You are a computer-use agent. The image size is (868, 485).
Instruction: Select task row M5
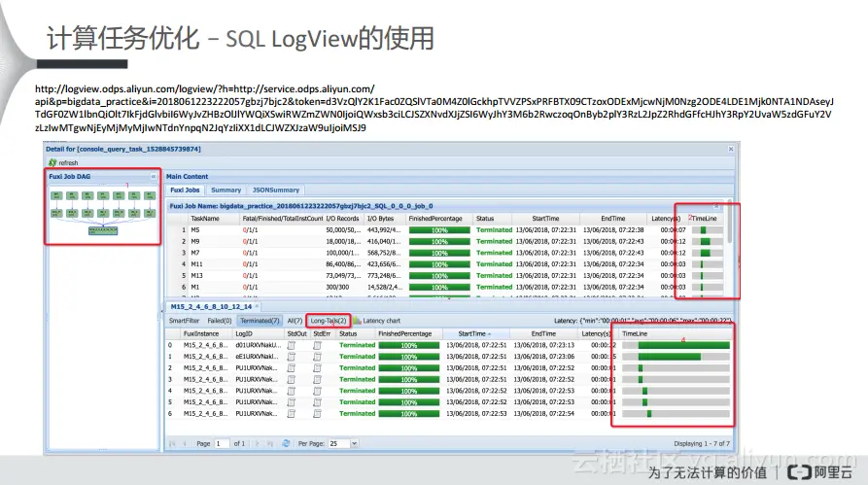pyautogui.click(x=446, y=229)
